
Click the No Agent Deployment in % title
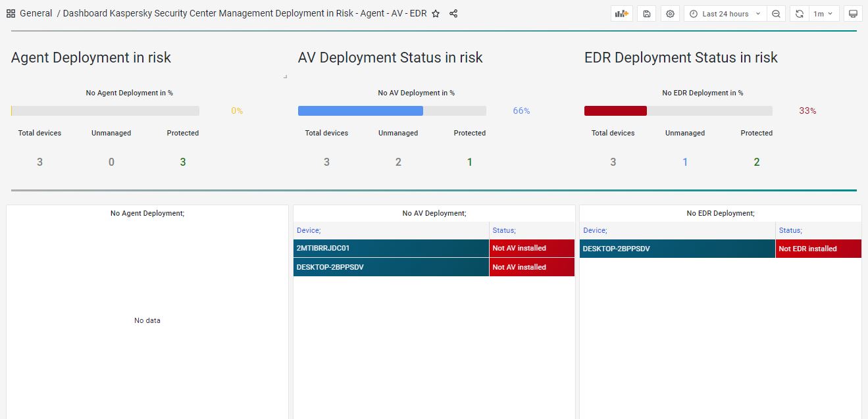130,93
